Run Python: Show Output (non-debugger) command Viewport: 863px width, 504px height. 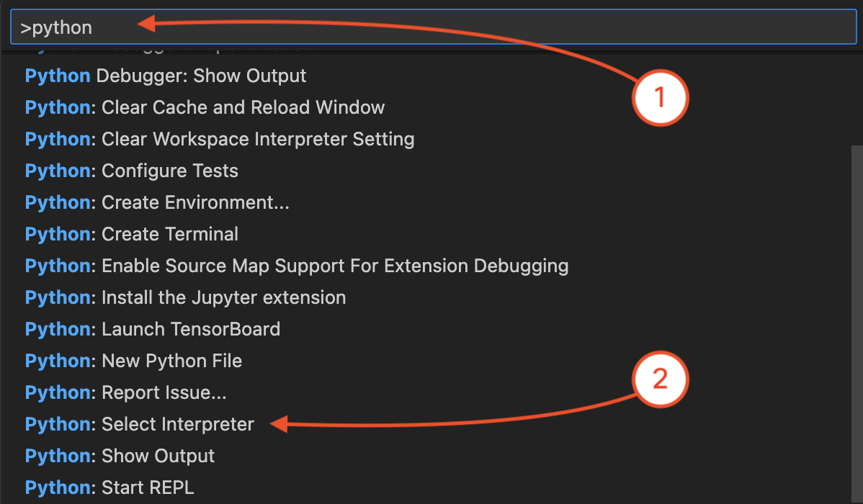tap(120, 456)
